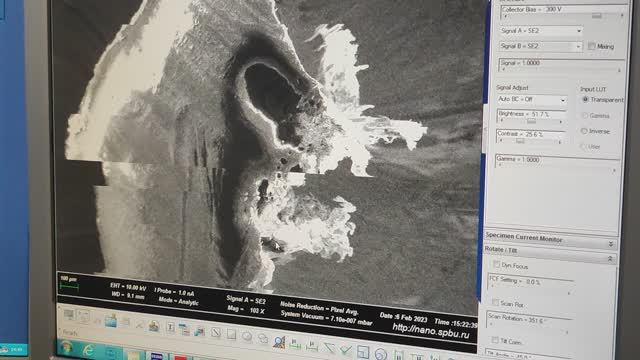Screen dimensions: 640x360
Task: Click the Mode = Analytic entry
Action: coord(178,301)
